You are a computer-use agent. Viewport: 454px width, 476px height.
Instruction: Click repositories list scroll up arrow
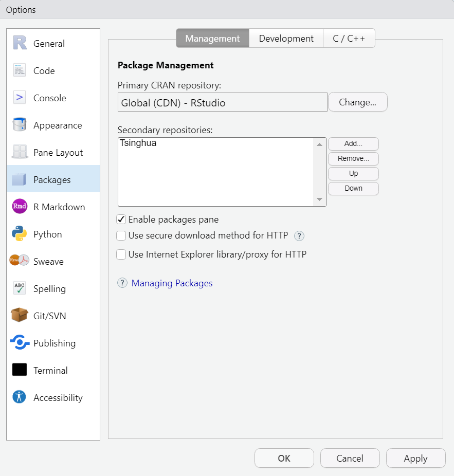tap(319, 144)
